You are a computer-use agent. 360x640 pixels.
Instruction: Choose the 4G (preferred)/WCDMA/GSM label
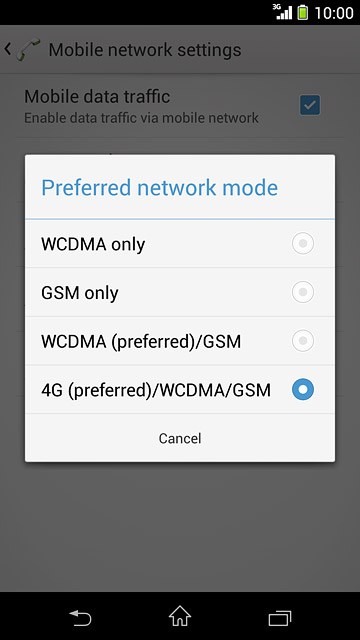[156, 390]
